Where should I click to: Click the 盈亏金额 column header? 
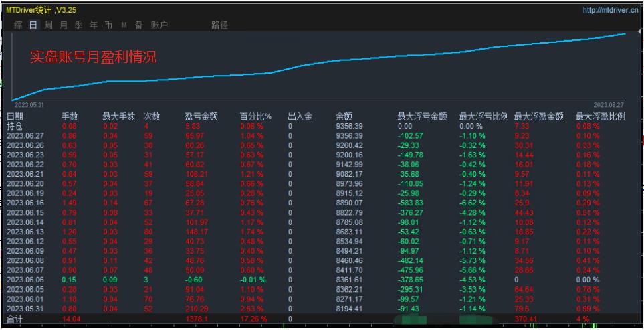(x=201, y=116)
